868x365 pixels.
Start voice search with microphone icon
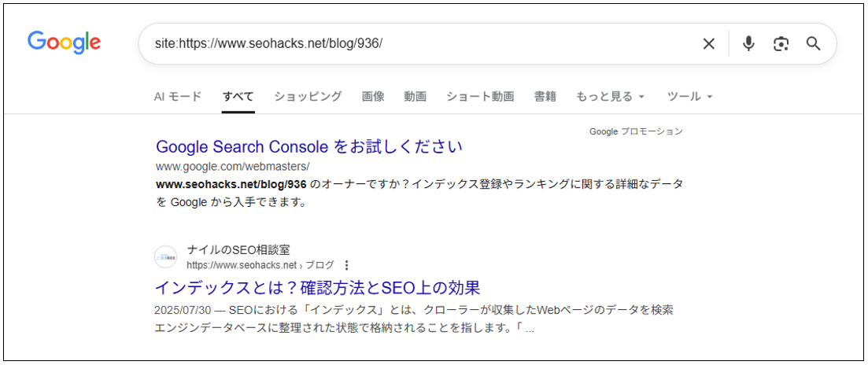tap(748, 44)
